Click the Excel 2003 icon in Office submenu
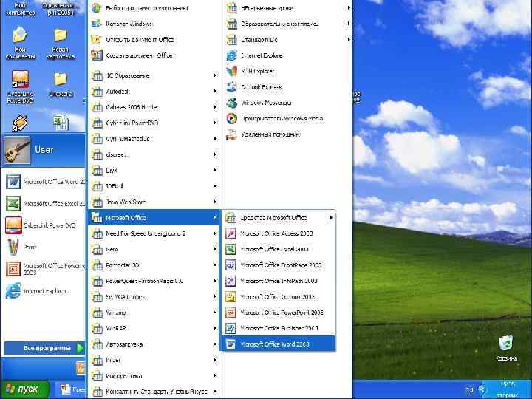This screenshot has width=532, height=399. 231,249
